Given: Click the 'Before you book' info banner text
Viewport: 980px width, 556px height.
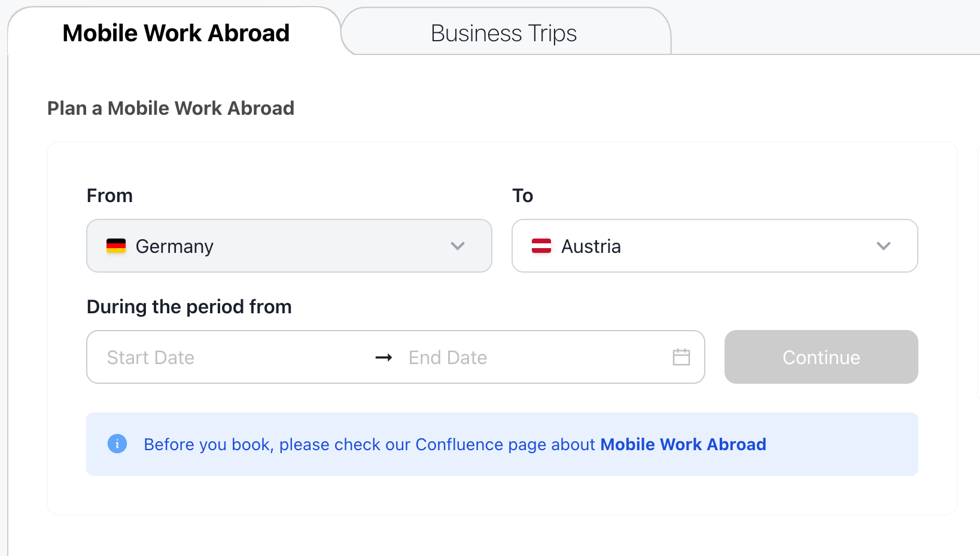Looking at the screenshot, I should (x=371, y=444).
